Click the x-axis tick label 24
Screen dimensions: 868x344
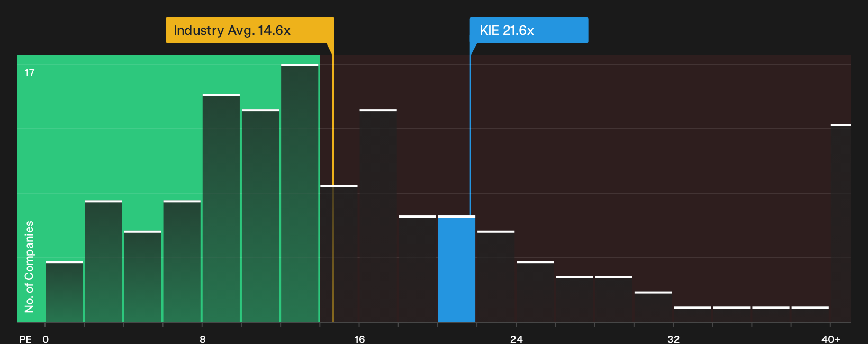(517, 339)
